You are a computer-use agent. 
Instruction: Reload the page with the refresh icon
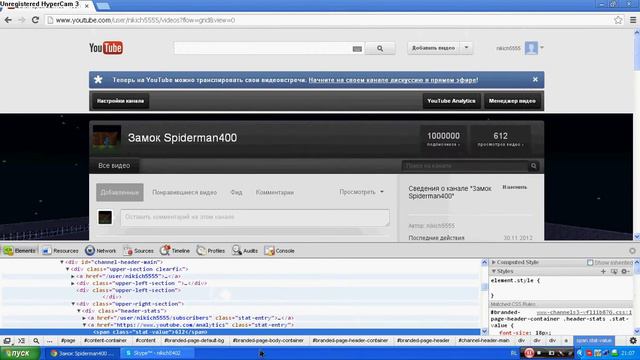pos(36,20)
